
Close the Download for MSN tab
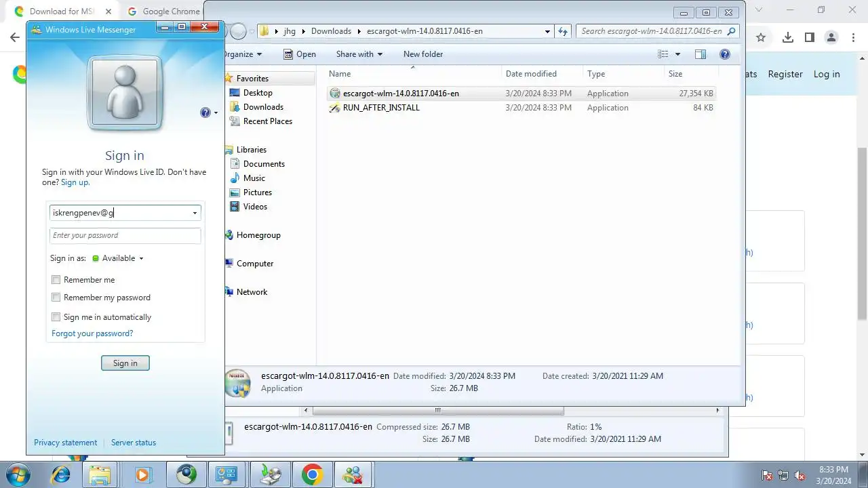(108, 12)
